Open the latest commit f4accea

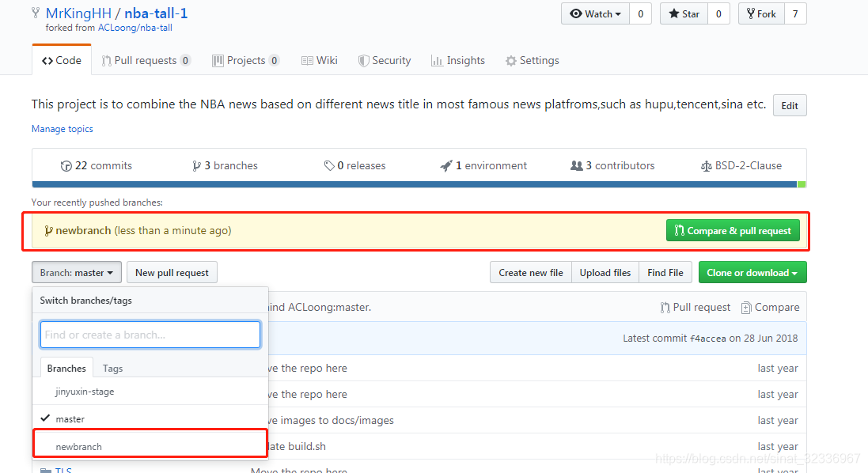click(708, 338)
